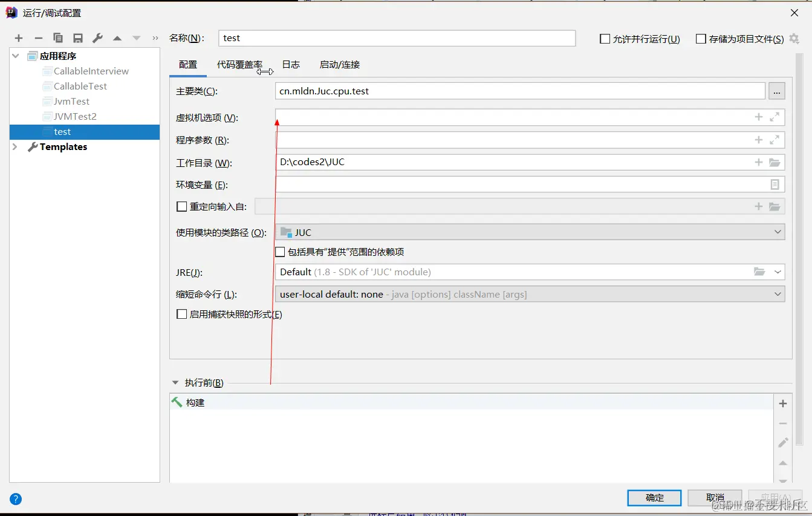The width and height of the screenshot is (812, 516).
Task: Show more toolbar actions via double chevron
Action: (155, 38)
